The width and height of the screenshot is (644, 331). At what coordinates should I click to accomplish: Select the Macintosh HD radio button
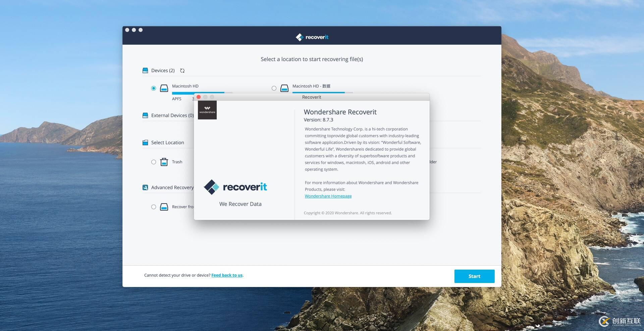(154, 88)
